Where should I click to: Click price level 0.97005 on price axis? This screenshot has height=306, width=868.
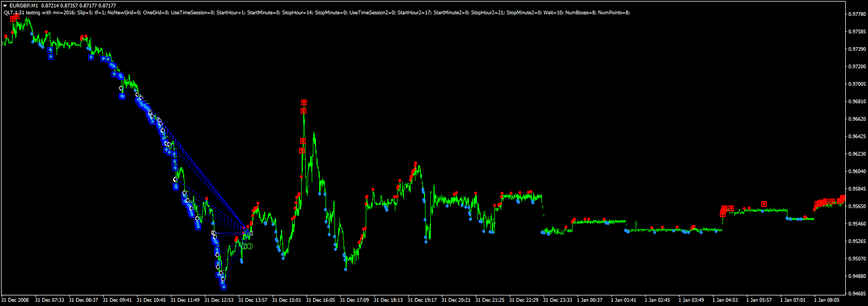tap(857, 84)
